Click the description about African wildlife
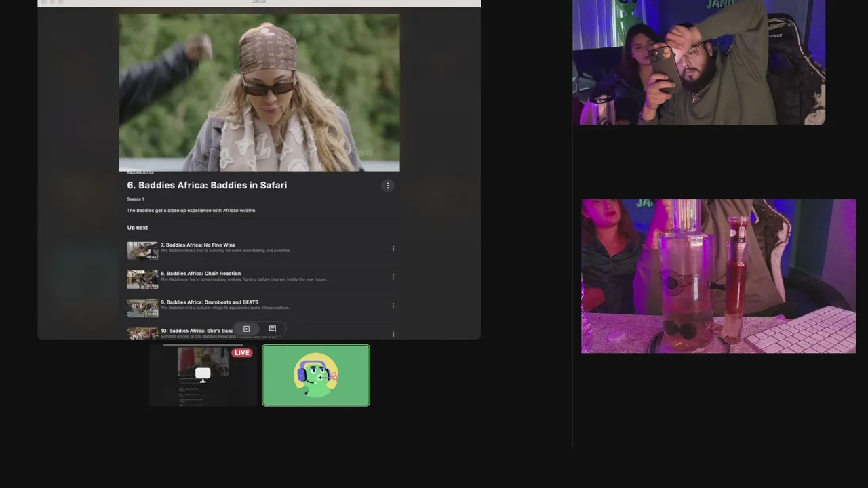The width and height of the screenshot is (868, 488). pyautogui.click(x=191, y=211)
